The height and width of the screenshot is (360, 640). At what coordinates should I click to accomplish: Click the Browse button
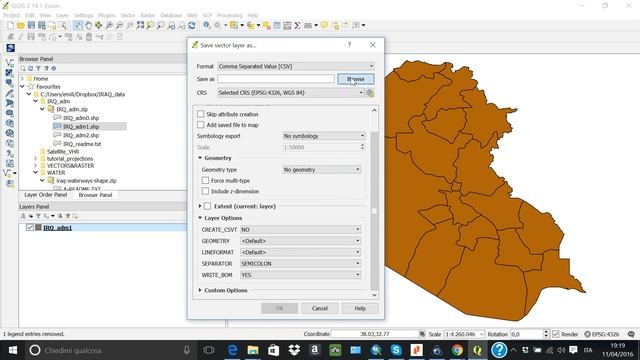coord(356,79)
